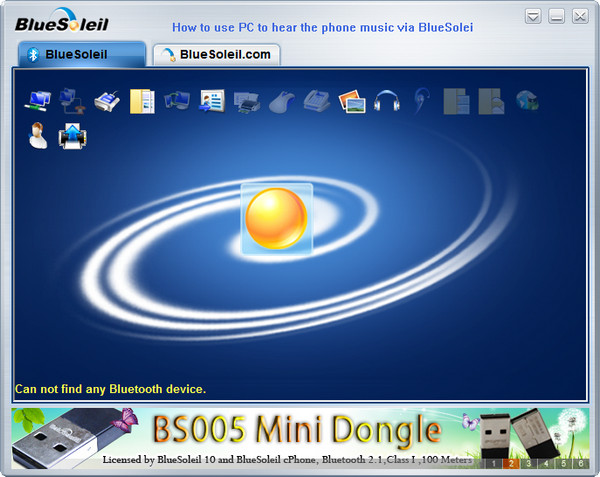600x477 pixels.
Task: Click the blue upload arrow printer icon
Action: [72, 135]
